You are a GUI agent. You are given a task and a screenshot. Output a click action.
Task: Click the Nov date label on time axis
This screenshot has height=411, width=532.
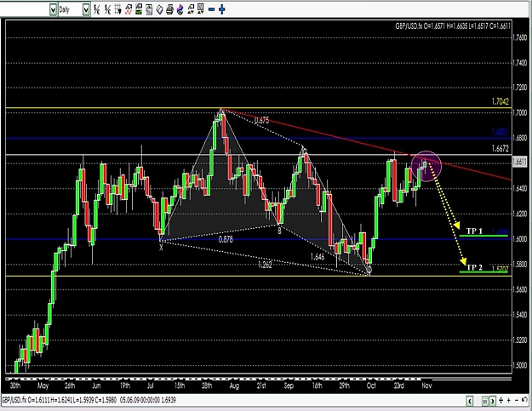click(x=426, y=385)
